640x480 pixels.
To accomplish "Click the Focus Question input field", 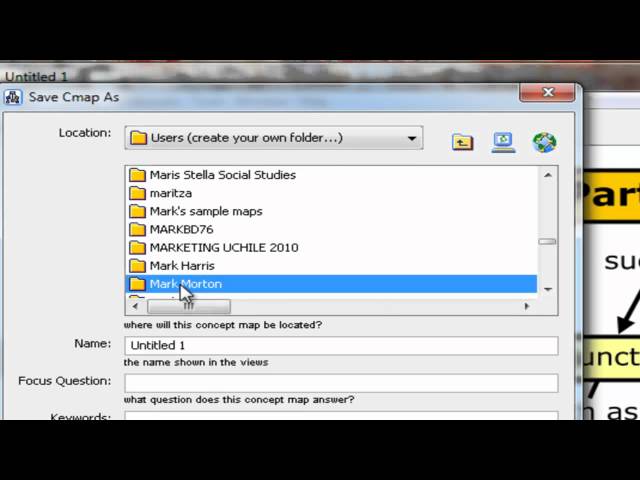I will (x=341, y=383).
